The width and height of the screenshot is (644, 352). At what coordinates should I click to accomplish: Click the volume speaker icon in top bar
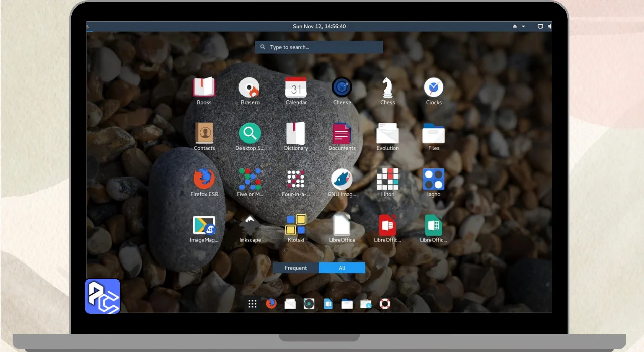pyautogui.click(x=549, y=26)
